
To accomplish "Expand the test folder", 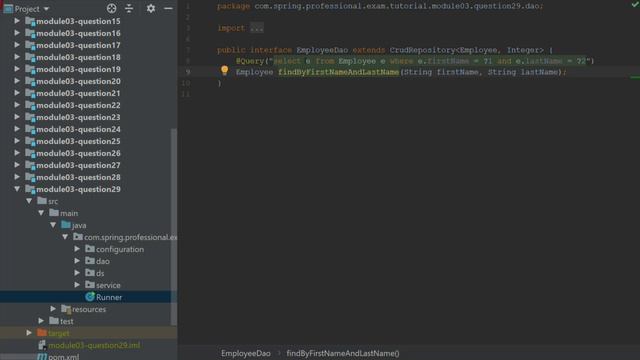I will click(x=41, y=321).
